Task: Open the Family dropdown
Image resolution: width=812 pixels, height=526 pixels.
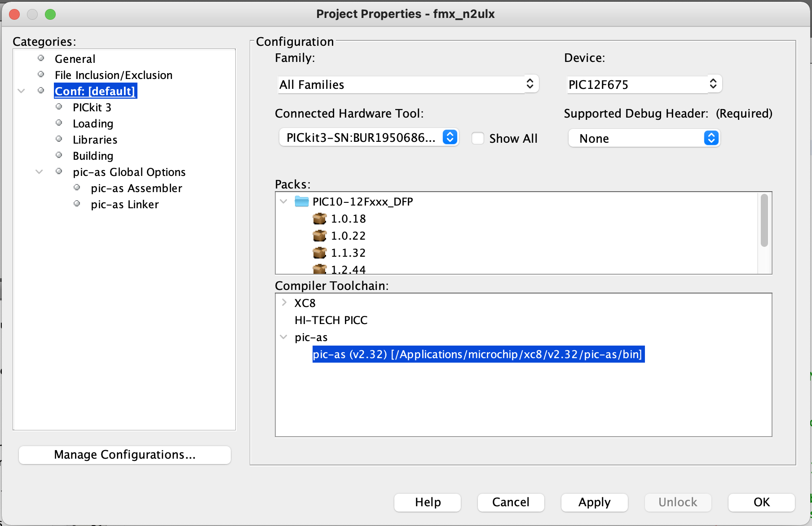Action: coord(408,84)
